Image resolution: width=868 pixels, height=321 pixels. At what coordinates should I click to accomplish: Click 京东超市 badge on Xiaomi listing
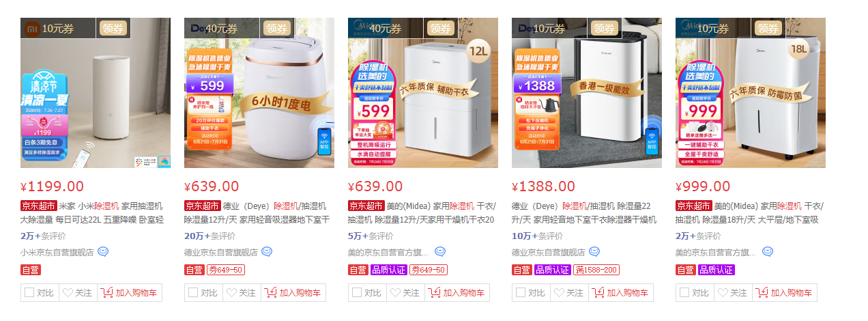pos(38,206)
